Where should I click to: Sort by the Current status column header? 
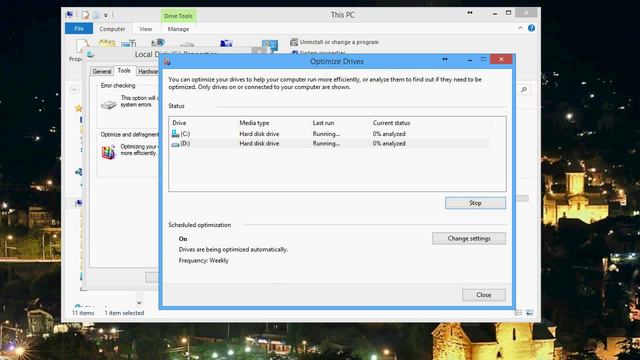[x=391, y=123]
